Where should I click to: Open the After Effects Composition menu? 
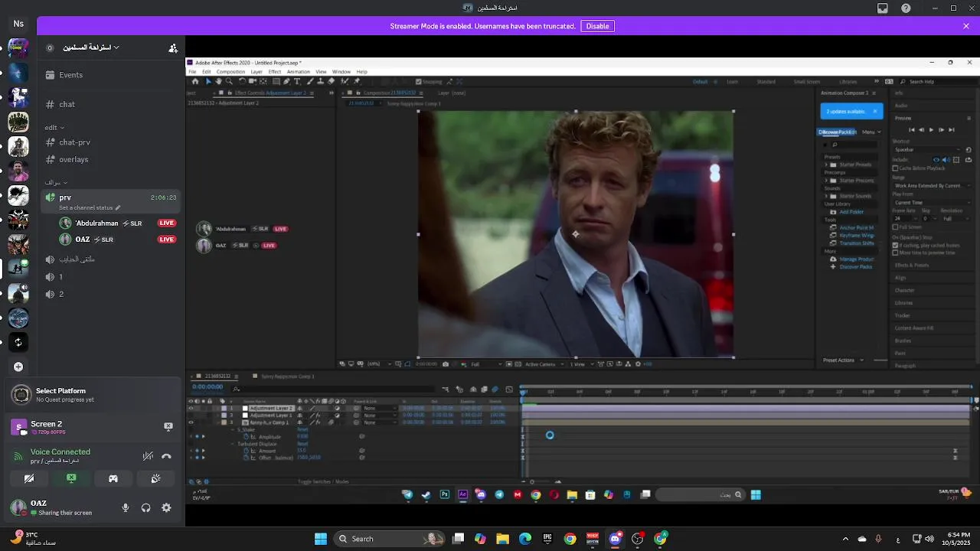coord(230,72)
